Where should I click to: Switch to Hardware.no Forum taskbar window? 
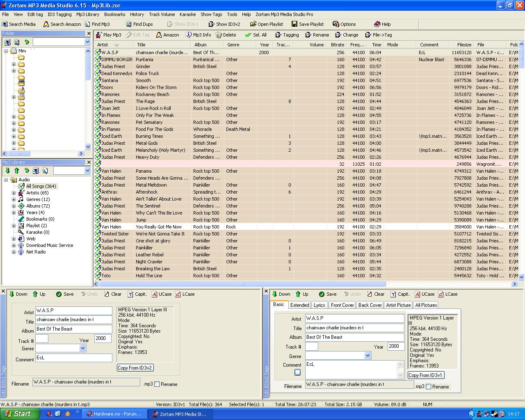pyautogui.click(x=114, y=414)
